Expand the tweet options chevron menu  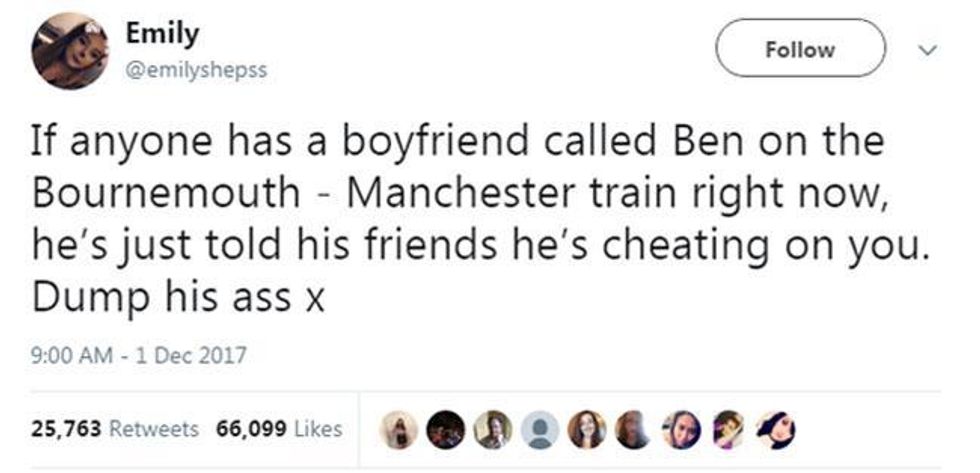(927, 48)
